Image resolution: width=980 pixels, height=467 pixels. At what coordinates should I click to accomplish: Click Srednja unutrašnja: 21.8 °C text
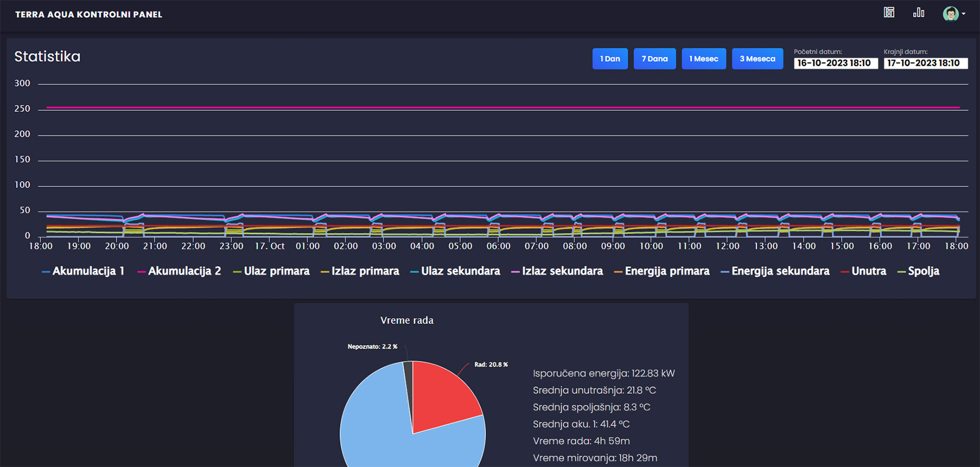[x=594, y=390]
